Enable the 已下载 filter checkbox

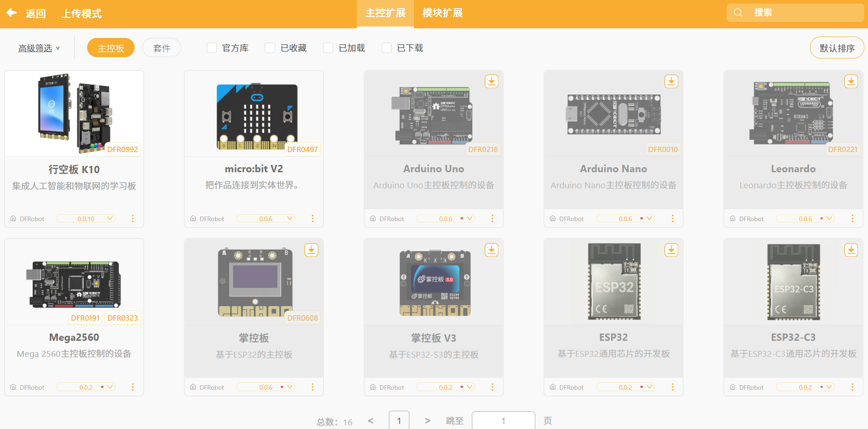tap(387, 48)
